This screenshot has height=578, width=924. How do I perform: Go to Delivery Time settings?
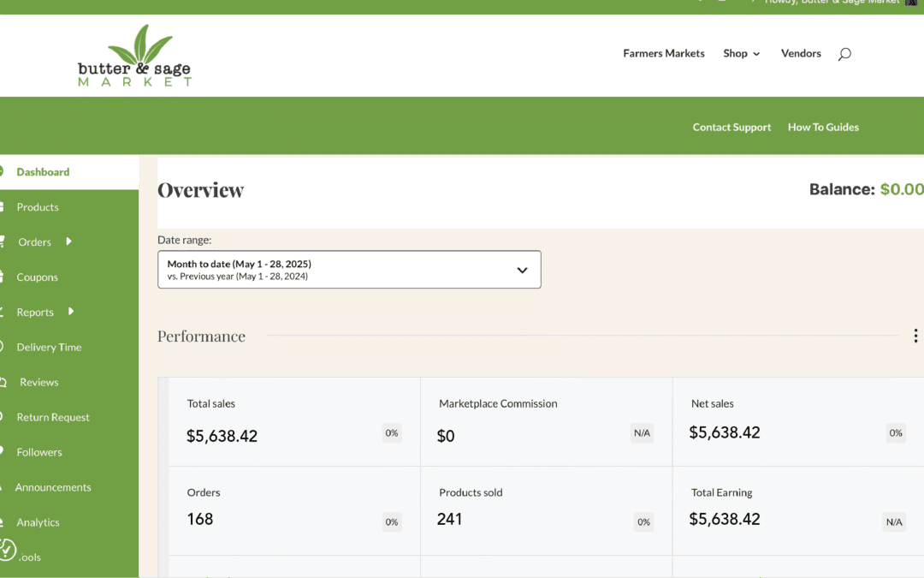49,347
